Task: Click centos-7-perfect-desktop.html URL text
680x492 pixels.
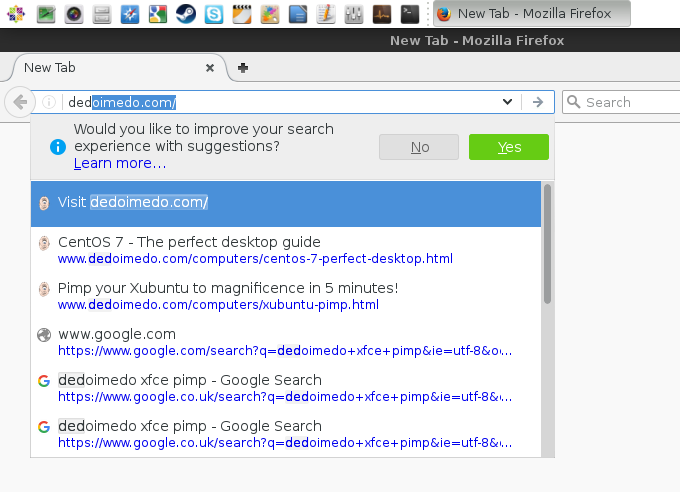Action: pyautogui.click(x=255, y=259)
